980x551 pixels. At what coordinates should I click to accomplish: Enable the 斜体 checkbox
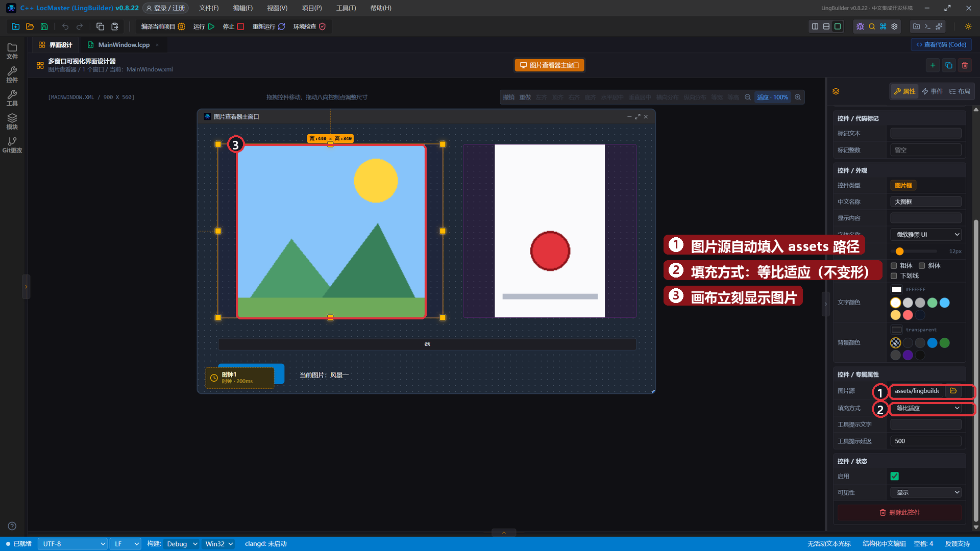(922, 266)
